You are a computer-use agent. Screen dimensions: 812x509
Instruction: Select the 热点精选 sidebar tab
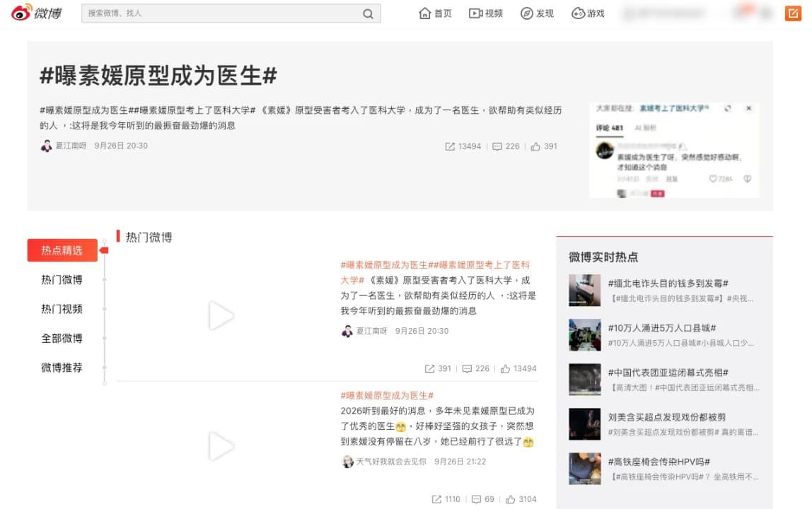62,250
